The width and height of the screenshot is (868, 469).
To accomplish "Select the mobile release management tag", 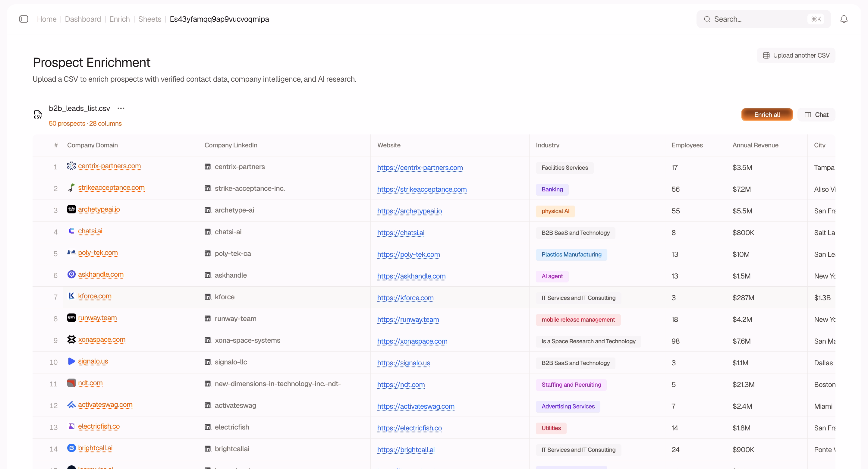I will coord(578,319).
